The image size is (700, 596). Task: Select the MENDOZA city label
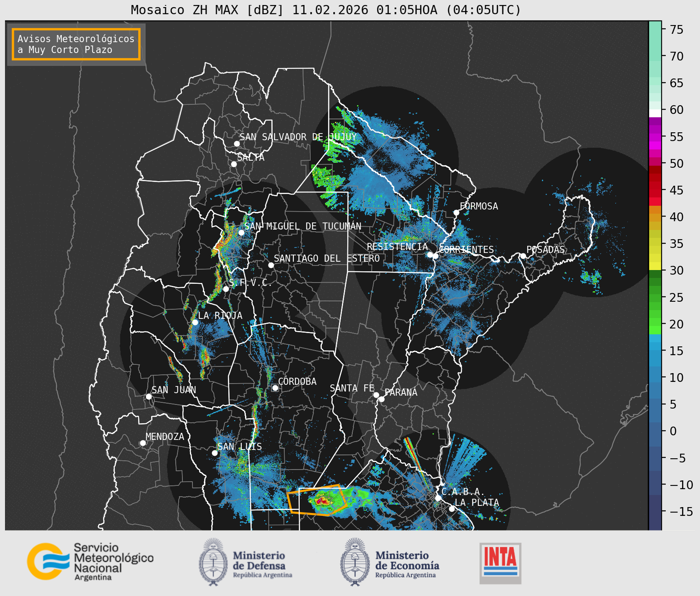pyautogui.click(x=165, y=437)
